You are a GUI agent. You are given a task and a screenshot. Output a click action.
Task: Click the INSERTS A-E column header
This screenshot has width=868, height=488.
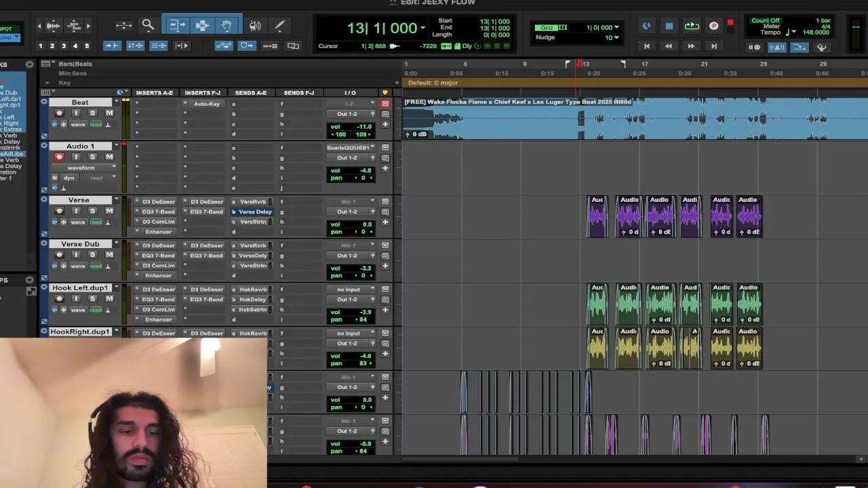(x=155, y=93)
